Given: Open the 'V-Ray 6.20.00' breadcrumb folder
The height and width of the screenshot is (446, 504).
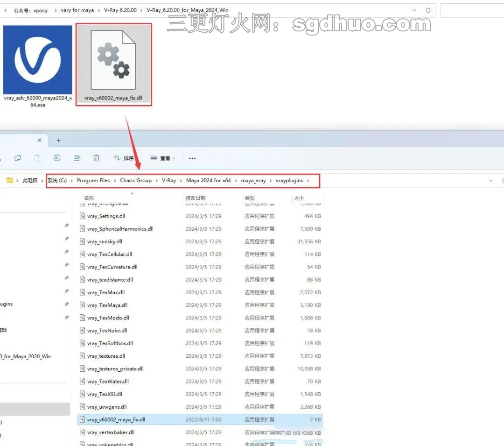Looking at the screenshot, I should tap(120, 10).
